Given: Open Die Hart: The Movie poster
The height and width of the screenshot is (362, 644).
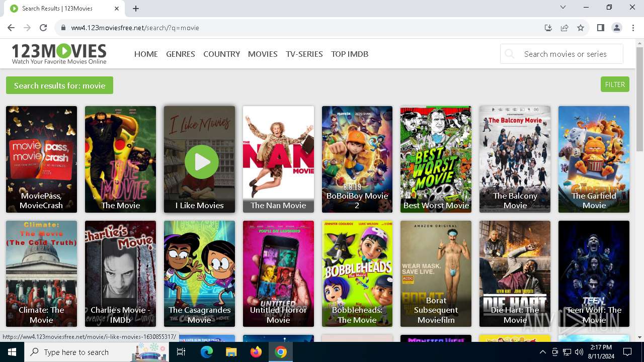Looking at the screenshot, I should coord(515,274).
